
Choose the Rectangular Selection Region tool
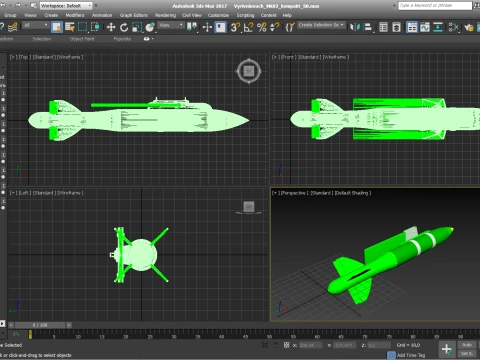(82, 27)
